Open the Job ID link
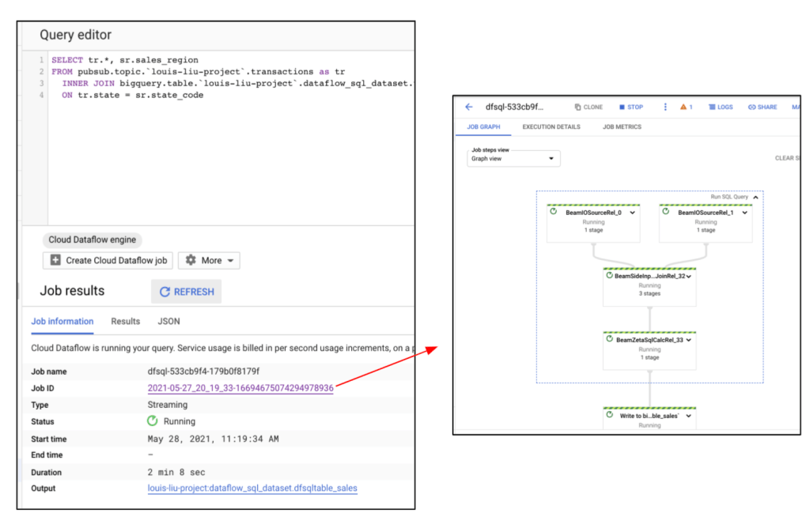The height and width of the screenshot is (532, 810). pyautogui.click(x=240, y=388)
